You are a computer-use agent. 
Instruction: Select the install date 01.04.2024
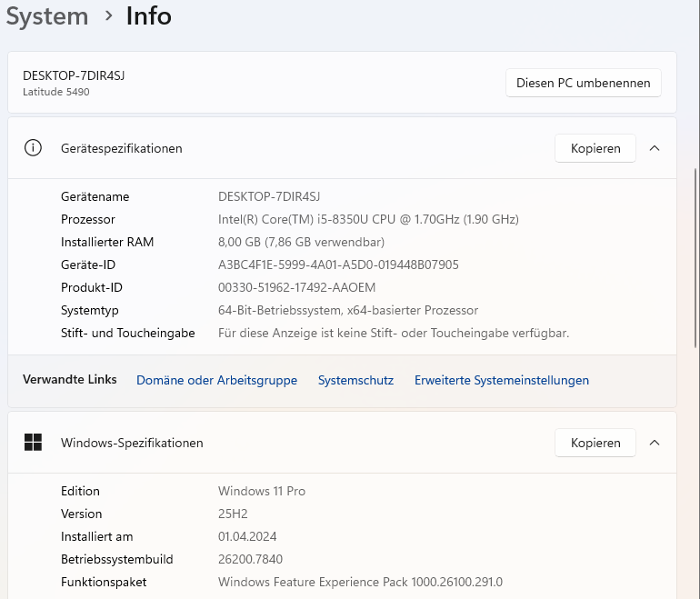247,536
